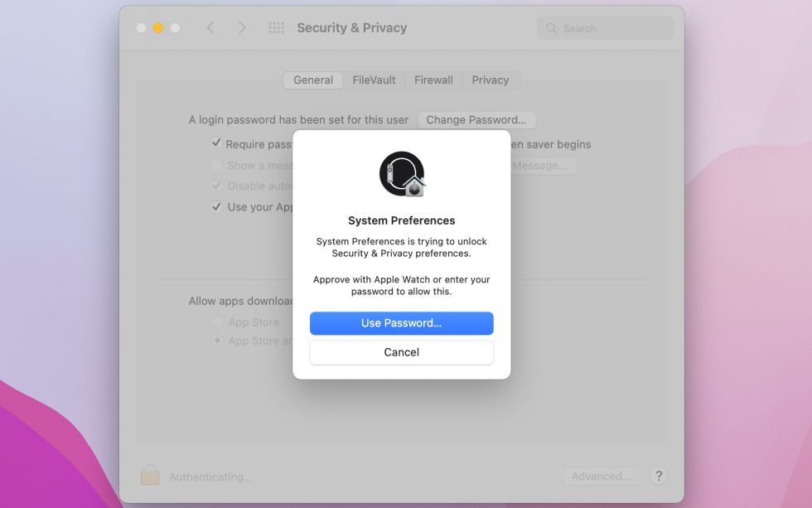Open Advanced settings
The height and width of the screenshot is (508, 812).
[602, 476]
